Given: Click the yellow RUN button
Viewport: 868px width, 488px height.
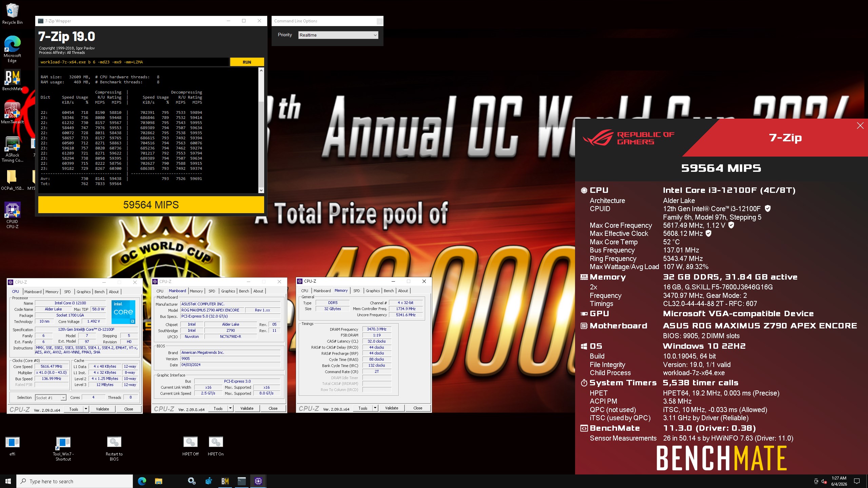Looking at the screenshot, I should point(247,62).
